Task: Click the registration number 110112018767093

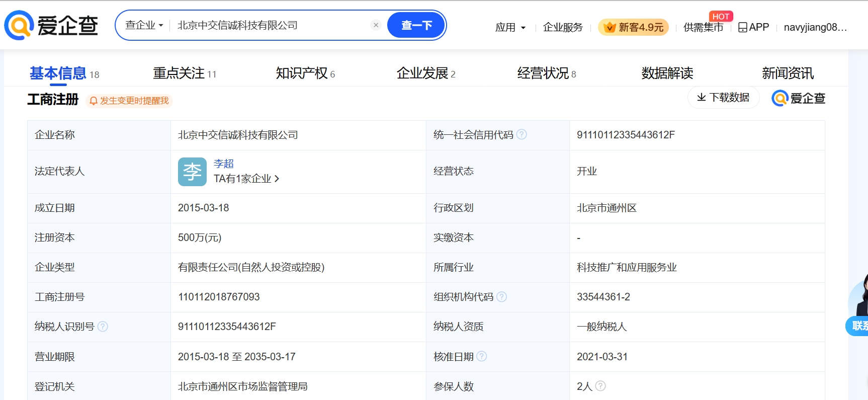Action: (219, 297)
